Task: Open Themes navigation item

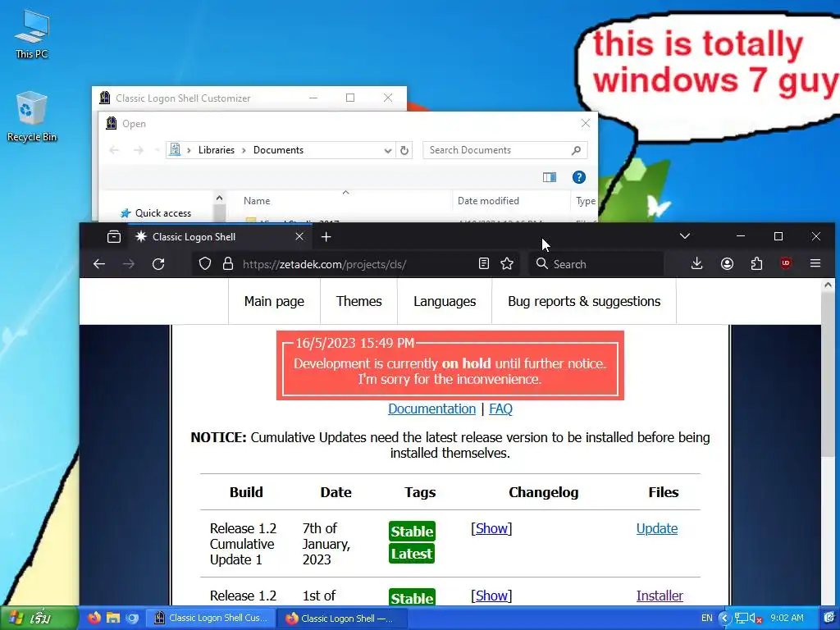Action: tap(359, 302)
